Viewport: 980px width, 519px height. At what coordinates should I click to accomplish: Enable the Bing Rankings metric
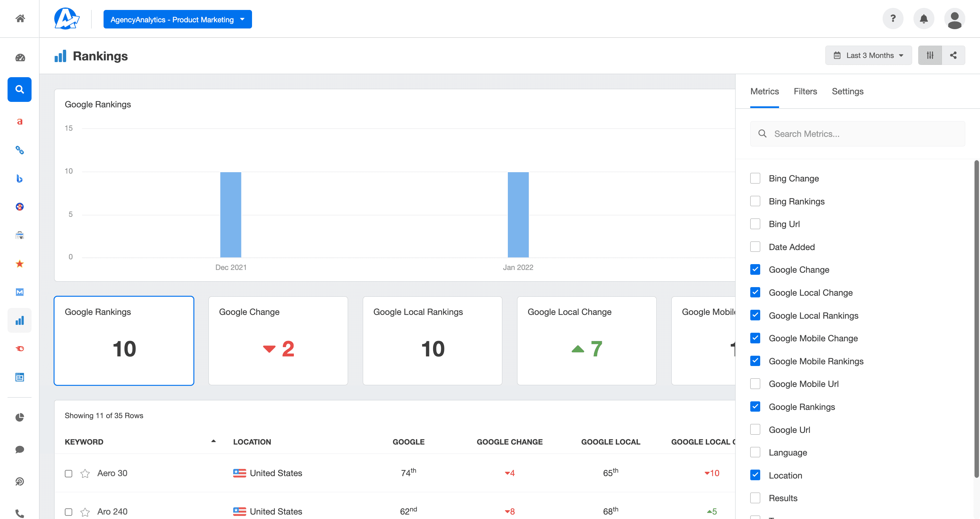pos(755,201)
